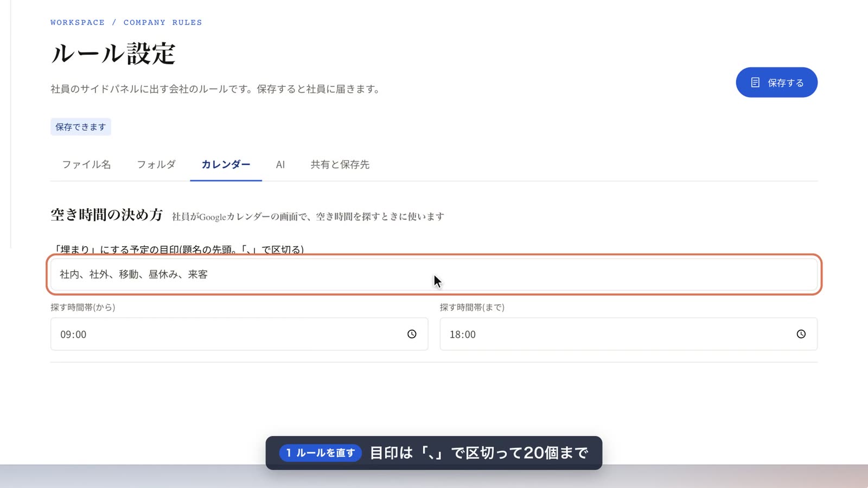Click the 保存する button
The image size is (868, 488).
click(x=776, y=82)
